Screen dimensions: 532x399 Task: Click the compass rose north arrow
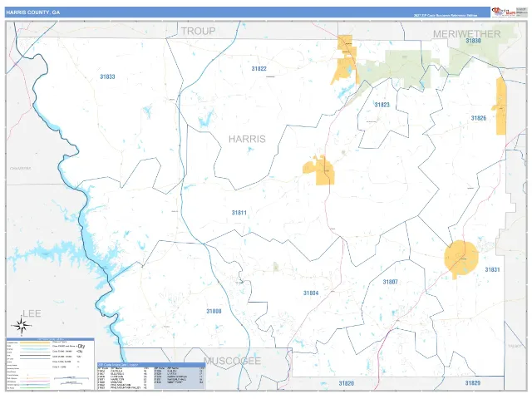22,325
